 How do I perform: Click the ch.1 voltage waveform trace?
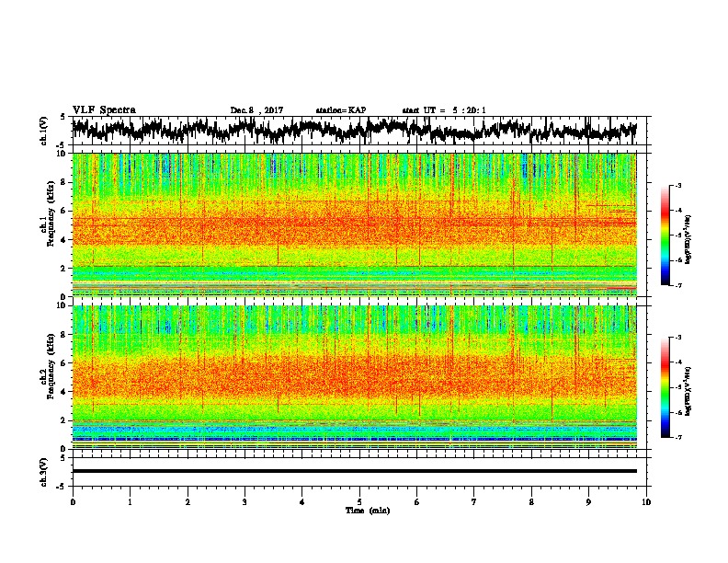tap(354, 130)
